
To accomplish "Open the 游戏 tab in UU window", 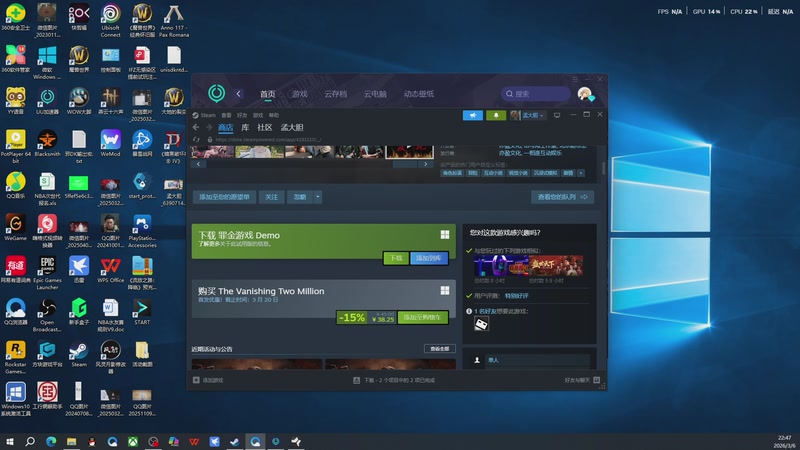I will [x=299, y=94].
